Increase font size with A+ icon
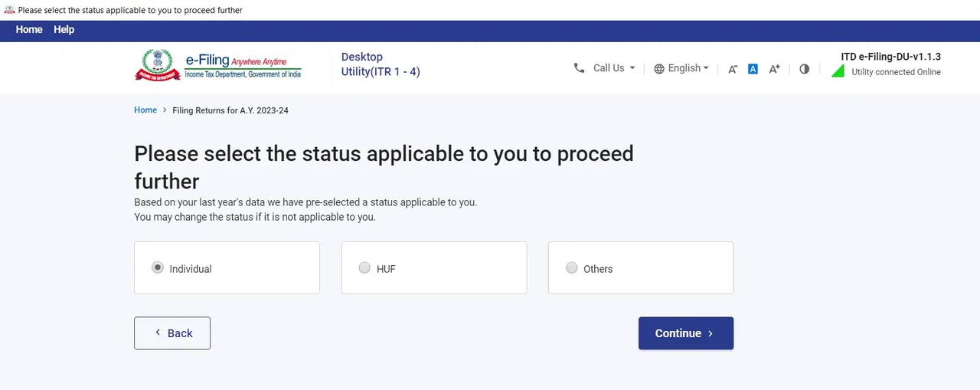The width and height of the screenshot is (980, 390). [x=774, y=69]
